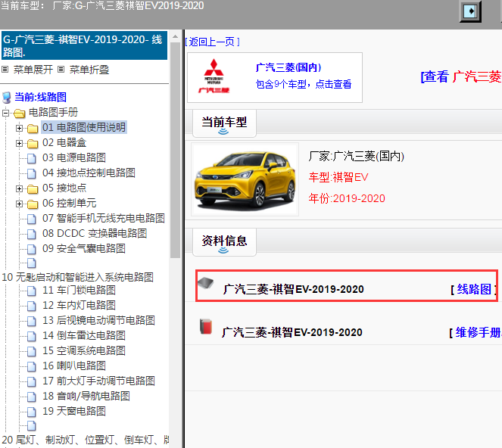
Task: Click the folder icon of 05 接地点
Action: pos(33,188)
